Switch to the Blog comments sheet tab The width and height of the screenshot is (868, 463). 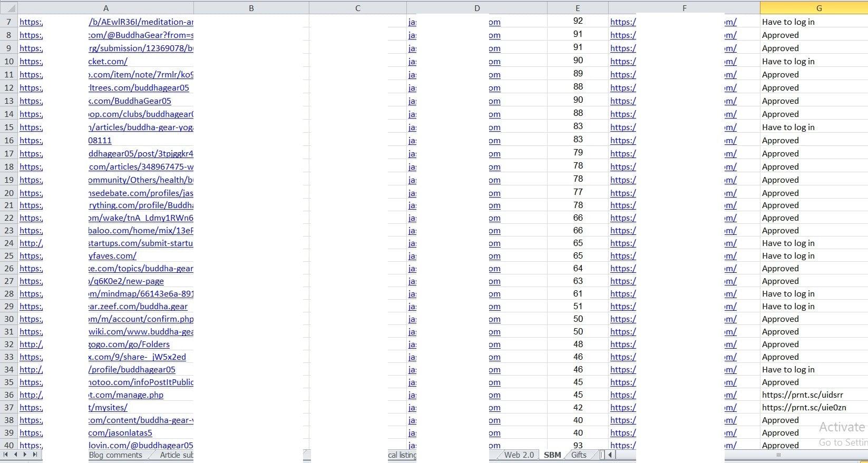coord(115,455)
